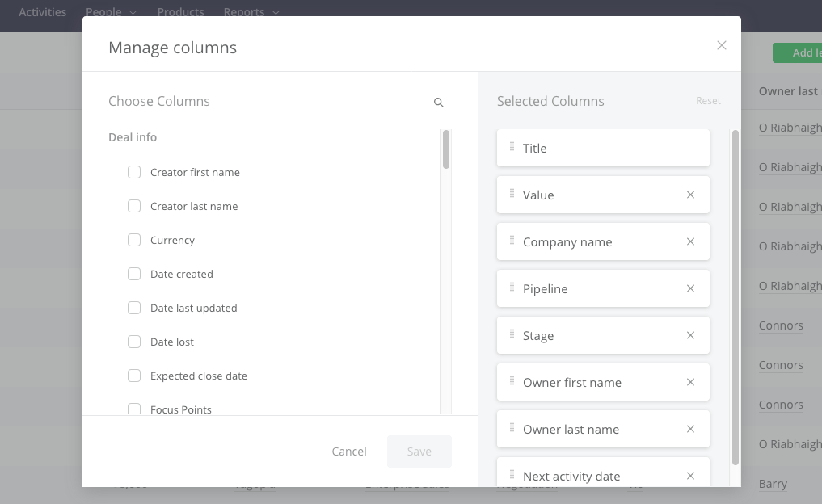
Task: Remove the Stage selected column
Action: coord(690,335)
